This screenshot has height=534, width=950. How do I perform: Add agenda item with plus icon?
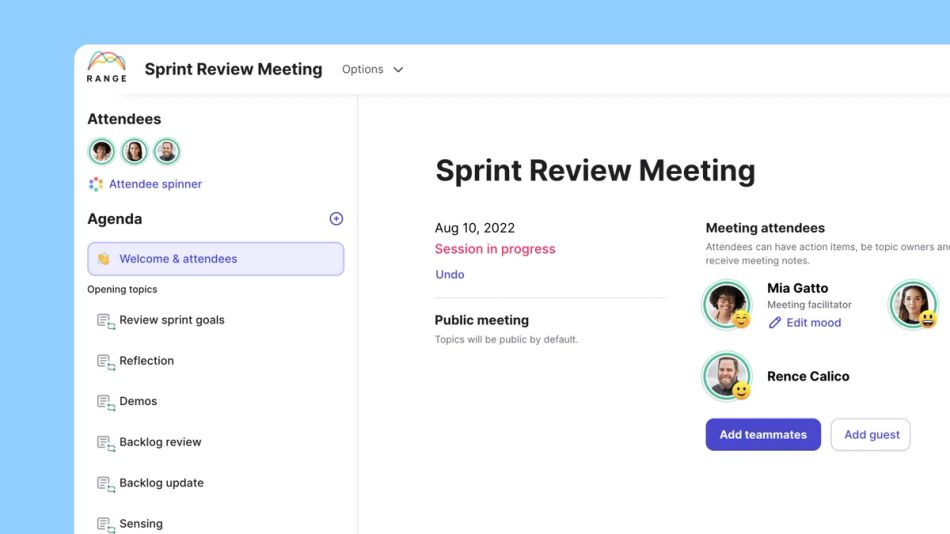click(336, 219)
